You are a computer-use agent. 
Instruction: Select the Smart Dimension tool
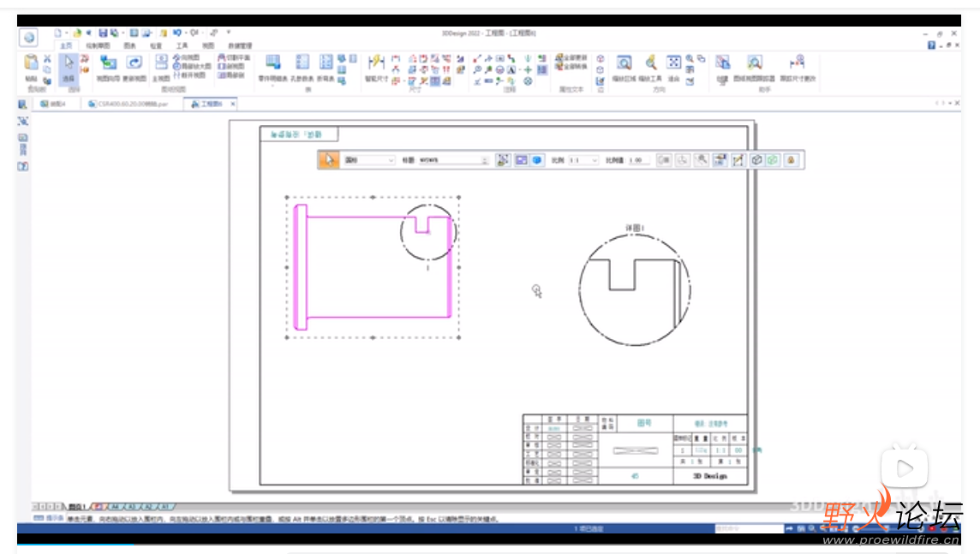click(376, 69)
